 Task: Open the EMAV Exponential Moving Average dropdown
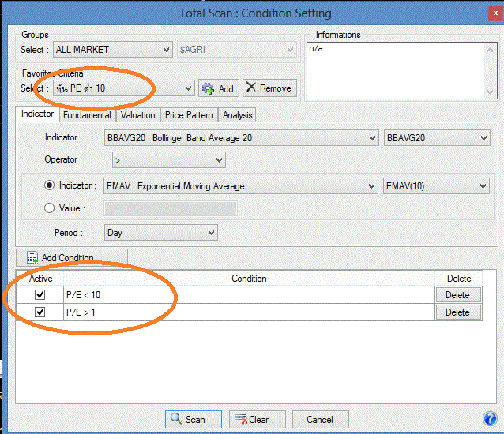240,186
